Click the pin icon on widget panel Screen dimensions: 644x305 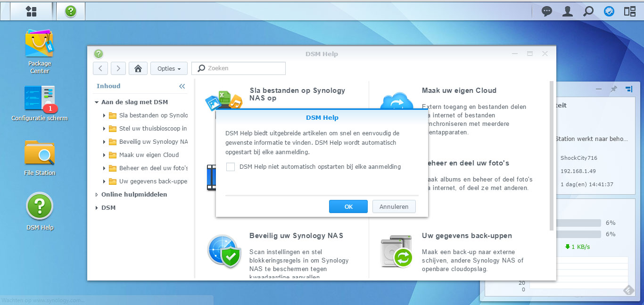pos(613,89)
